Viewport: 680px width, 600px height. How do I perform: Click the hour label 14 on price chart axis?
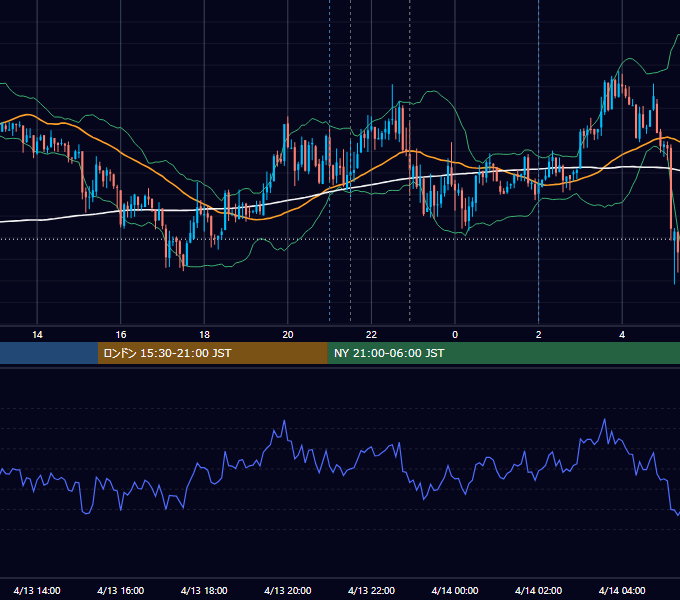click(x=37, y=335)
